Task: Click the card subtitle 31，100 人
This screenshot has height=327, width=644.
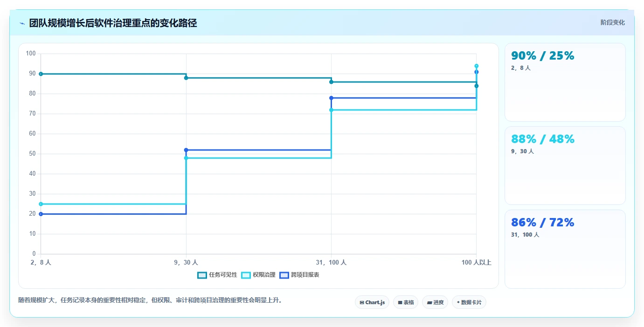Action: (525, 235)
